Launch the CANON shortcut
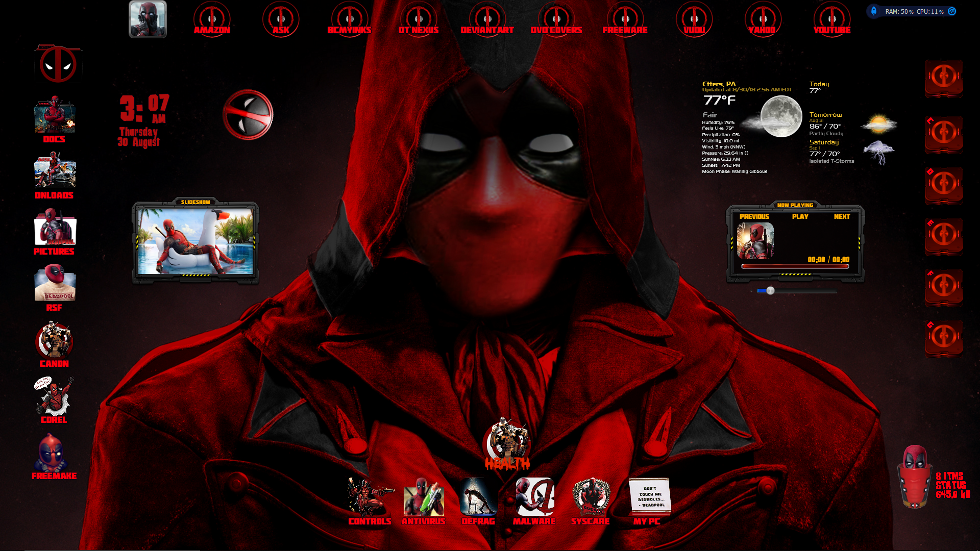 [55, 344]
